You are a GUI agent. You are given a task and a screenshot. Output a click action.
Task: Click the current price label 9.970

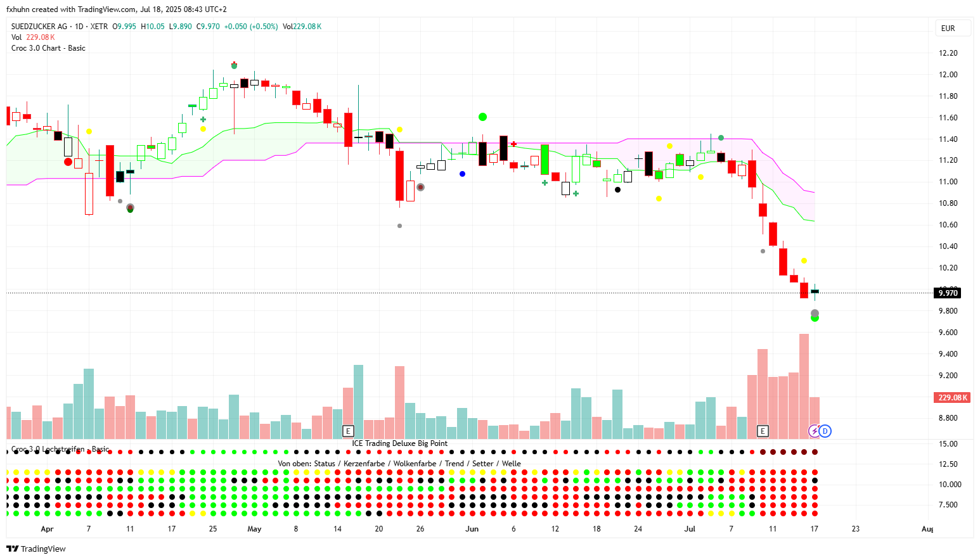tap(948, 293)
